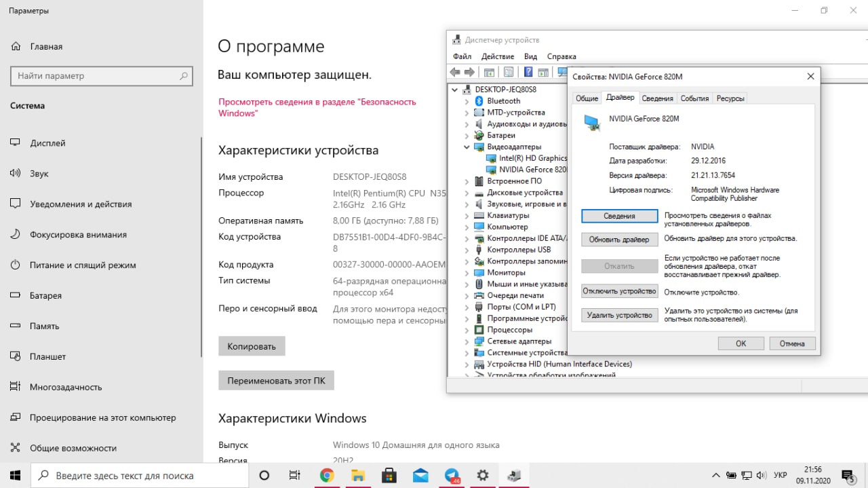Switch to the Ресурсы tab
Image resolution: width=868 pixels, height=488 pixels.
click(x=730, y=98)
